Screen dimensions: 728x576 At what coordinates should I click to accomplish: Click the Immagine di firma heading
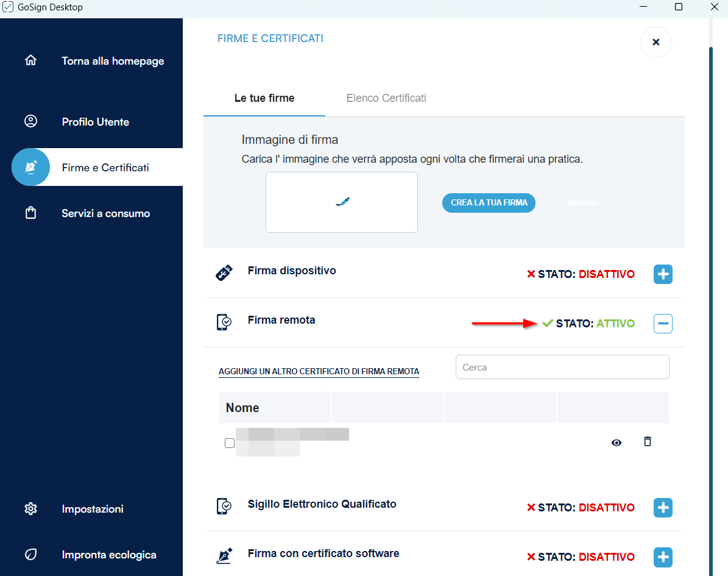[x=290, y=140]
